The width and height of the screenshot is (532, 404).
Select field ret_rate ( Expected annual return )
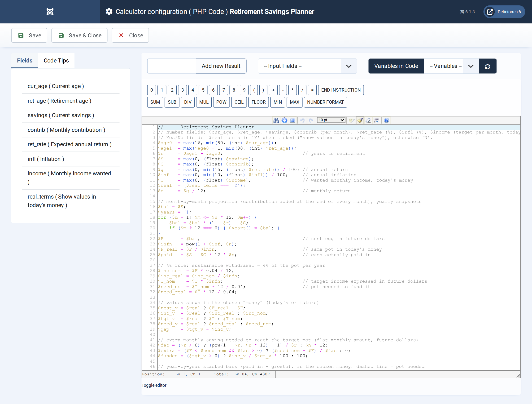(x=71, y=144)
